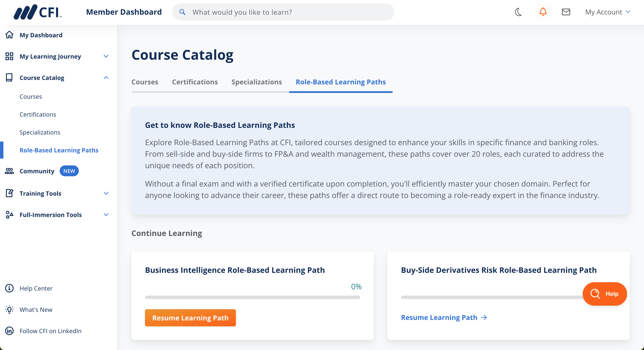The width and height of the screenshot is (644, 350).
Task: Click Business Intelligence path progress bar
Action: (253, 298)
